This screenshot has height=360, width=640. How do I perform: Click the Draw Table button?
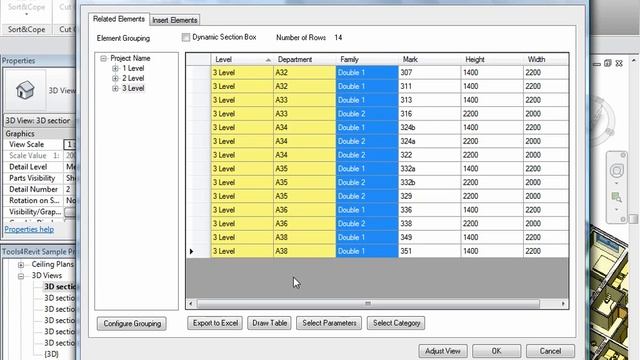269,323
